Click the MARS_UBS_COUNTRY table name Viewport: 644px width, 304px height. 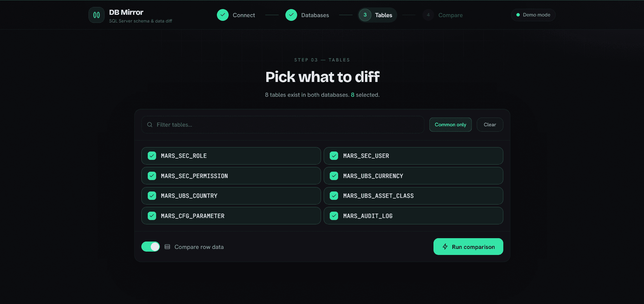(x=189, y=196)
